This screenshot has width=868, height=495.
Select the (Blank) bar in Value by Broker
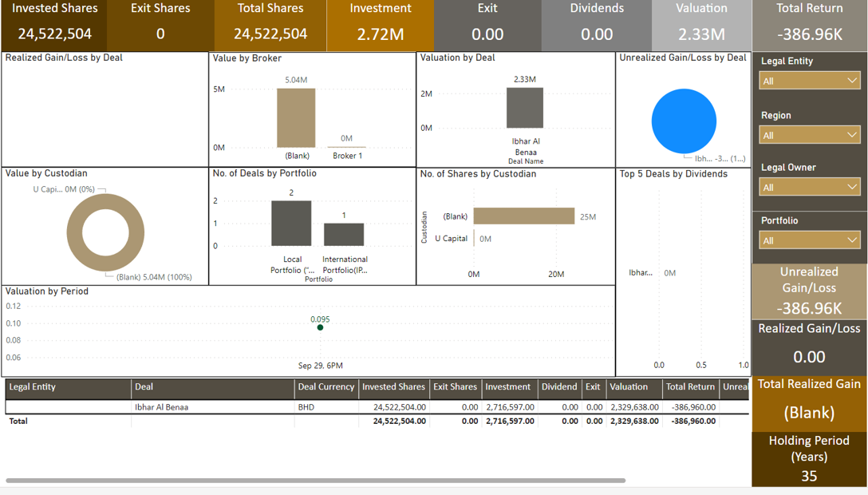pos(296,118)
